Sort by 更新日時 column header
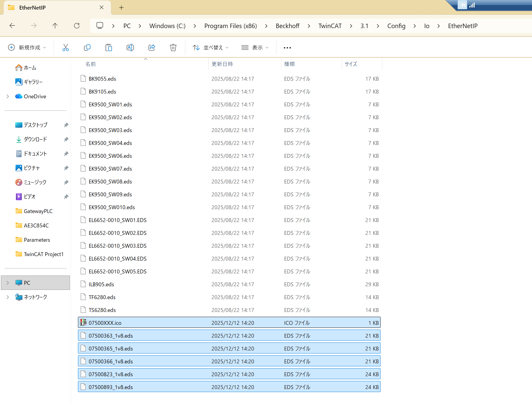The width and height of the screenshot is (532, 404). 222,64
